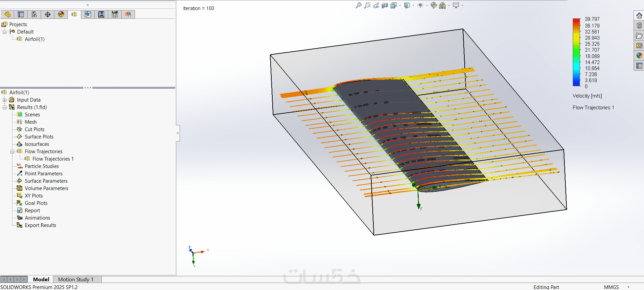
Task: Click the velocity color legend bar
Action: point(576,52)
